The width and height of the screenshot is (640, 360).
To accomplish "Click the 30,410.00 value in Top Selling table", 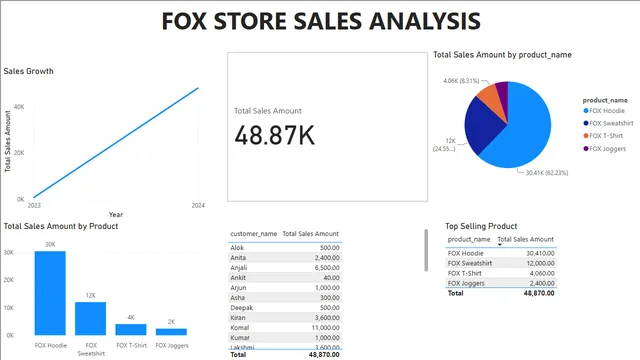I will [540, 253].
